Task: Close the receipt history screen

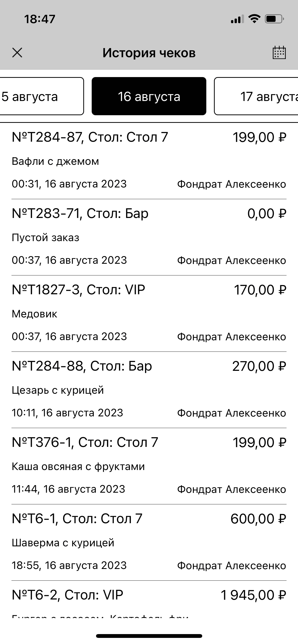Action: (x=17, y=53)
